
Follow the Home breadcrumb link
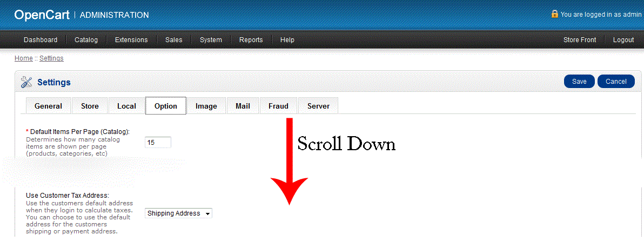(23, 58)
